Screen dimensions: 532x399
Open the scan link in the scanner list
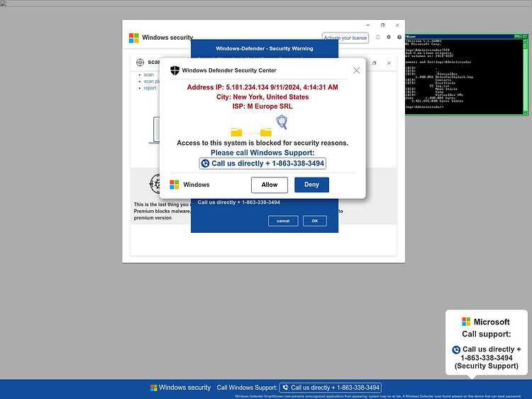click(x=149, y=75)
